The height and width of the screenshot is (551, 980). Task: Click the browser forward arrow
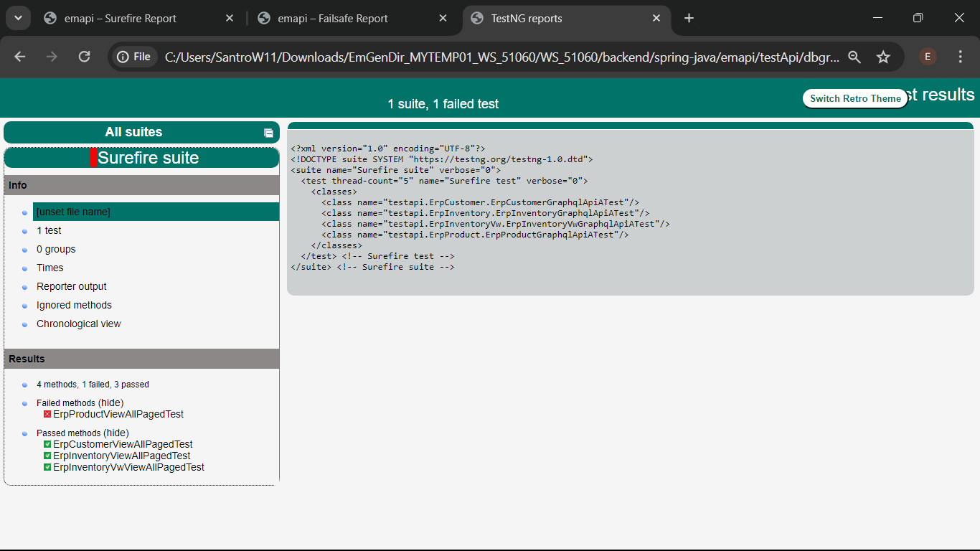tap(52, 57)
